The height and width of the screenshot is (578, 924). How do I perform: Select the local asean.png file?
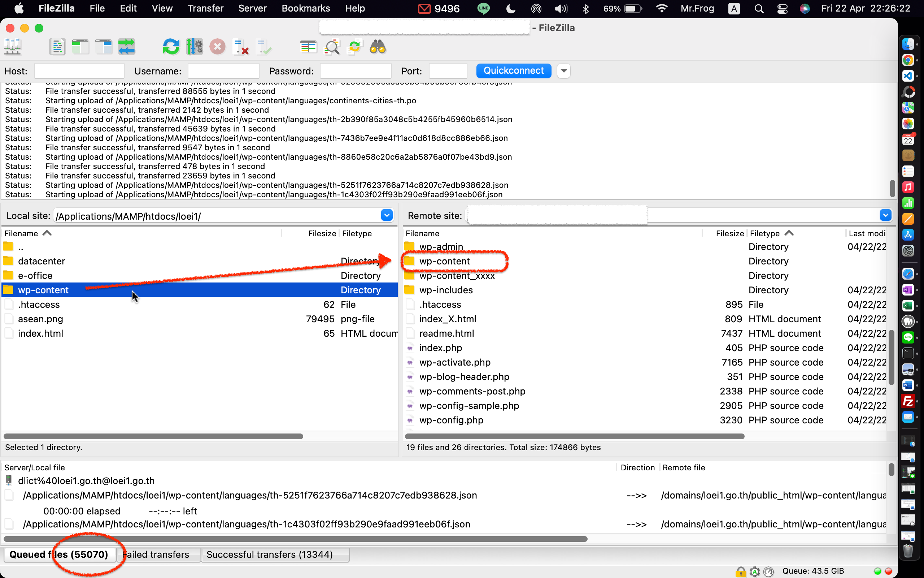(199, 319)
